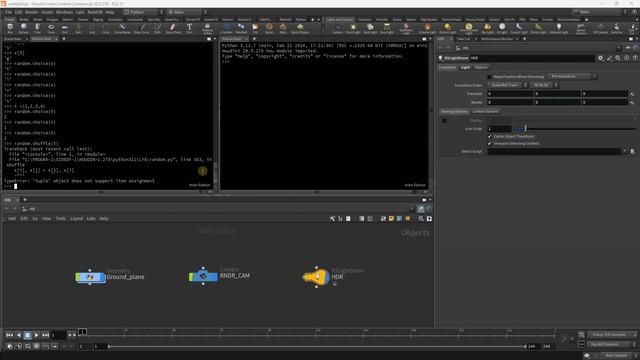The height and width of the screenshot is (360, 640).
Task: Select the Metaball shelf tool
Action: coord(241,28)
